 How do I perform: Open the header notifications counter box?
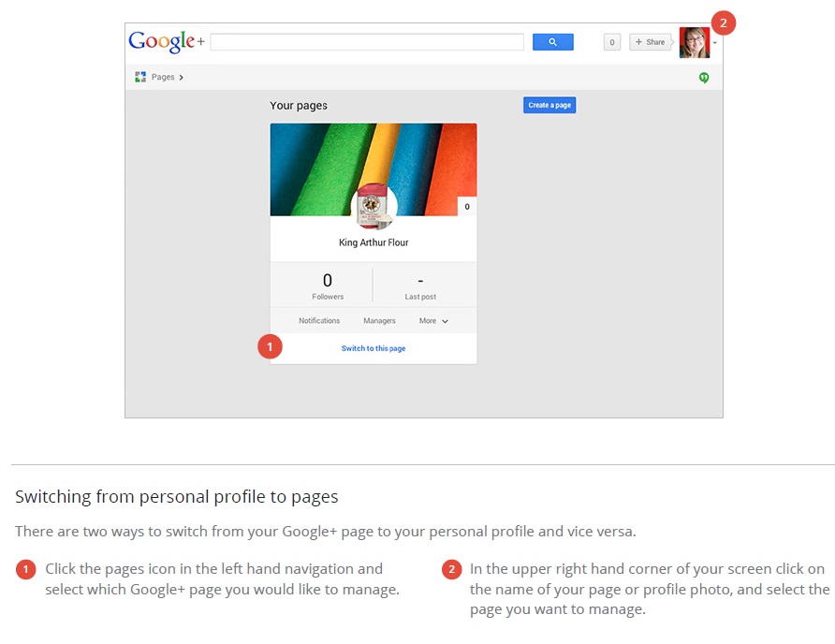tap(612, 42)
